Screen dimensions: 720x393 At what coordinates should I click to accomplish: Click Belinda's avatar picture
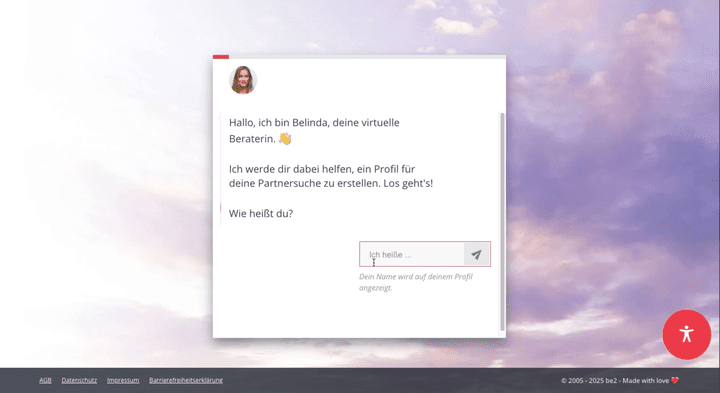click(x=243, y=80)
